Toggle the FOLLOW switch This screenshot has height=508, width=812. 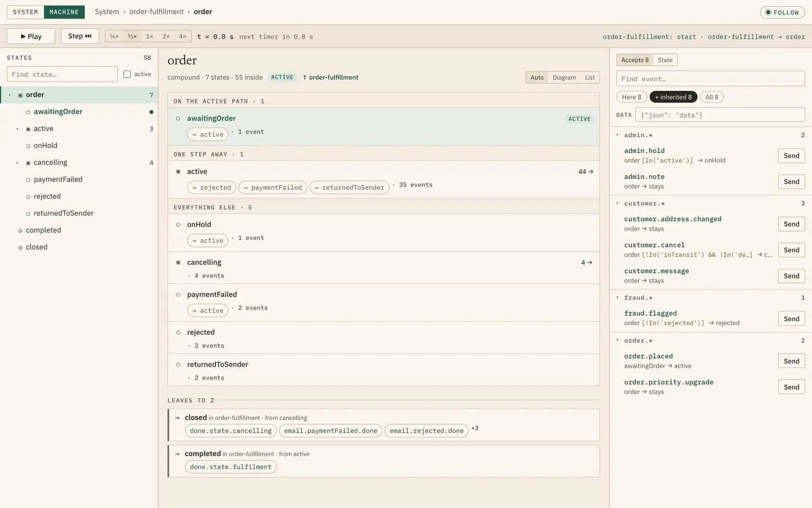pyautogui.click(x=782, y=12)
